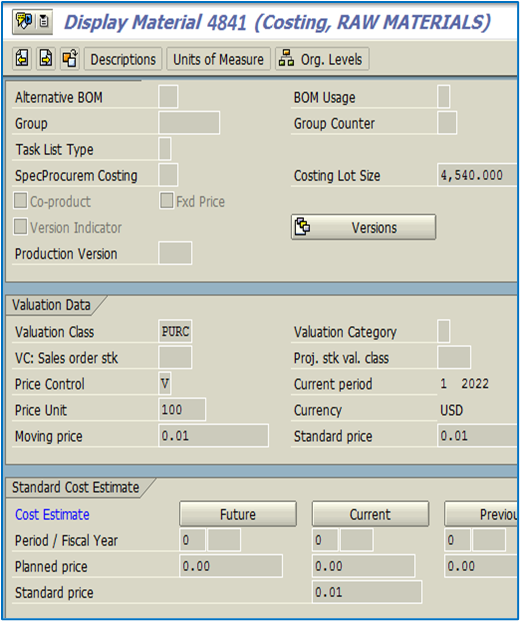Click the Currency value USD
The width and height of the screenshot is (520, 621).
451,410
